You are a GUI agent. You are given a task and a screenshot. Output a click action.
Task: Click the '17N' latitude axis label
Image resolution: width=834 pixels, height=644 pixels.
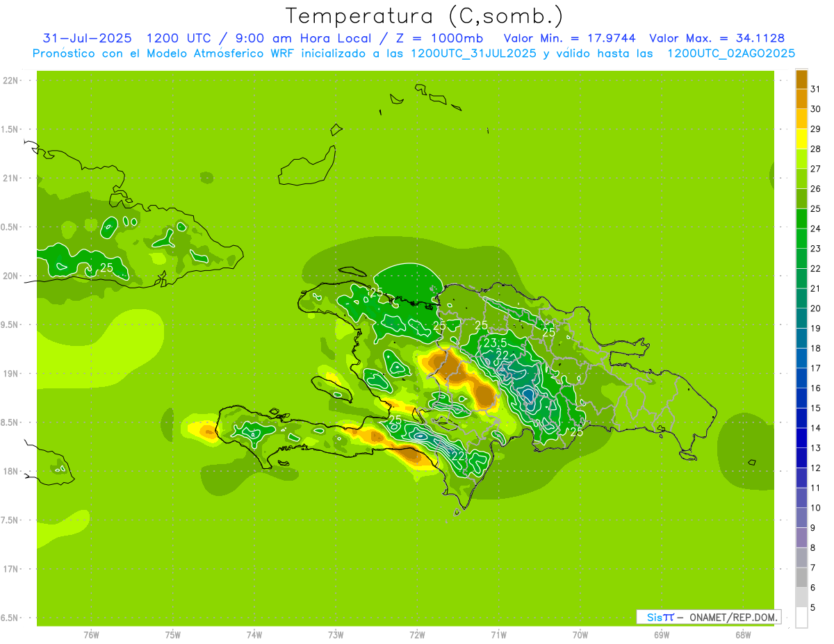click(x=10, y=570)
